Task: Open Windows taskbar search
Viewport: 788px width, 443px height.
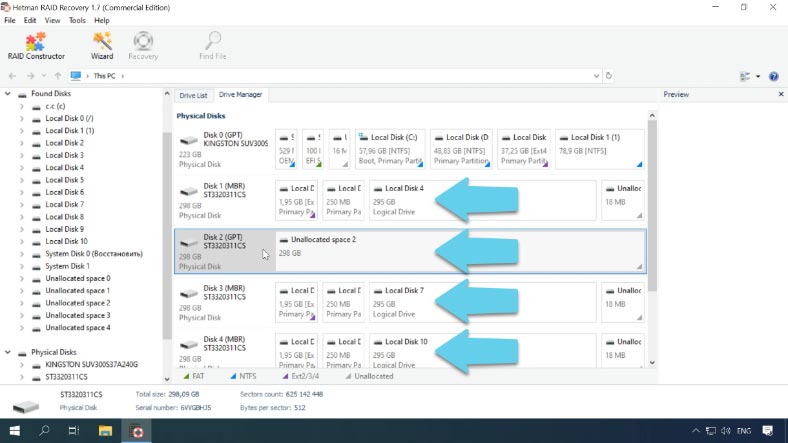Action: (x=44, y=431)
